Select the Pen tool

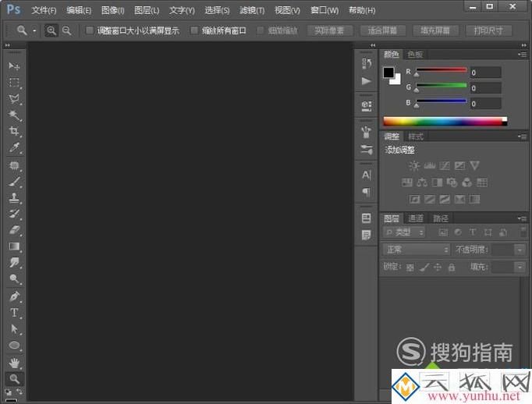click(x=14, y=296)
